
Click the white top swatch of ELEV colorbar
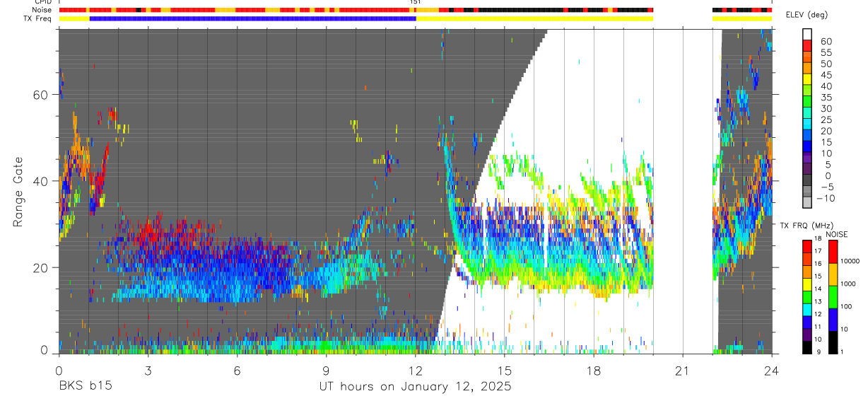tap(807, 34)
